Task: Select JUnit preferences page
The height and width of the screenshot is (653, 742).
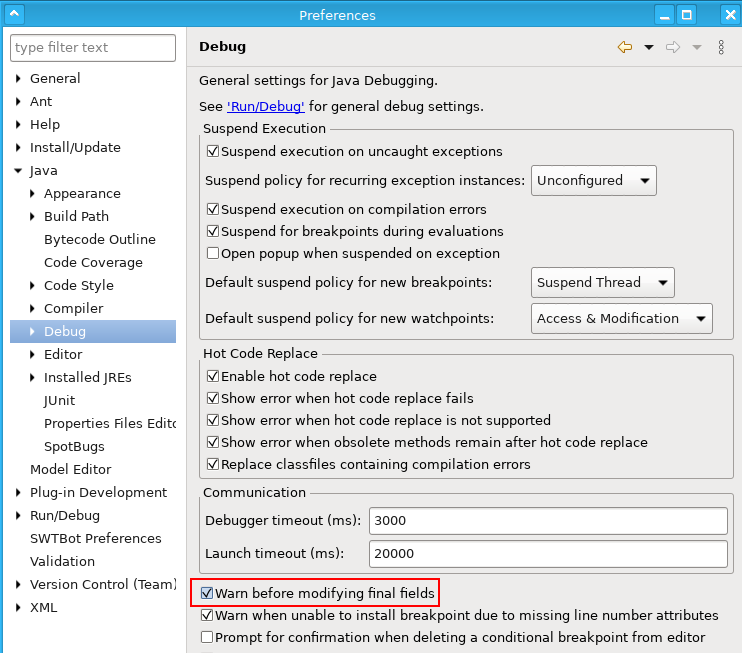Action: tap(60, 400)
